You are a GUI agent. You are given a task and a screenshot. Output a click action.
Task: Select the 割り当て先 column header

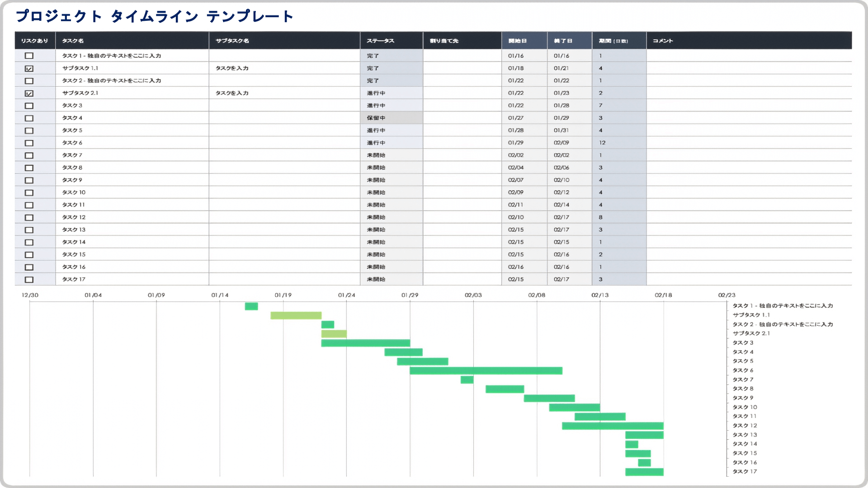pos(462,41)
